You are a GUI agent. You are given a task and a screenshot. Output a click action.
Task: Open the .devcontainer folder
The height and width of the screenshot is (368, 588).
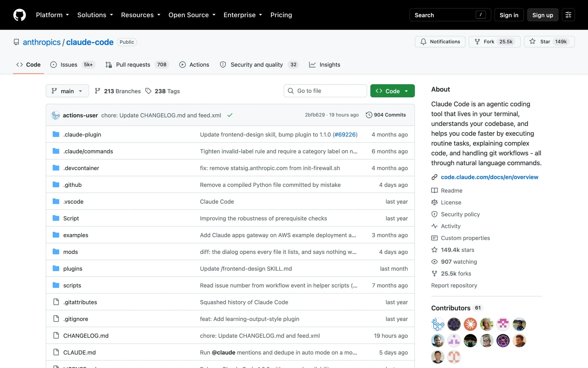tap(81, 168)
